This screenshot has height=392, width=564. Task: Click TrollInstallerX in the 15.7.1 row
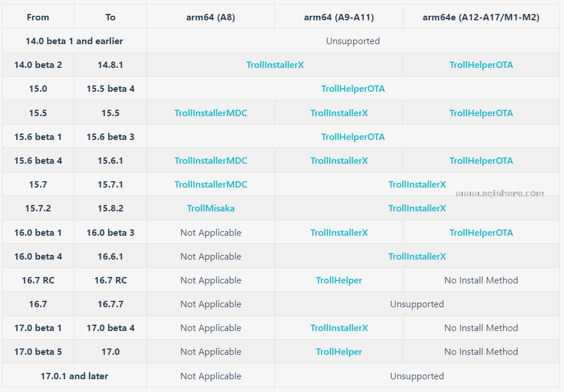click(417, 185)
